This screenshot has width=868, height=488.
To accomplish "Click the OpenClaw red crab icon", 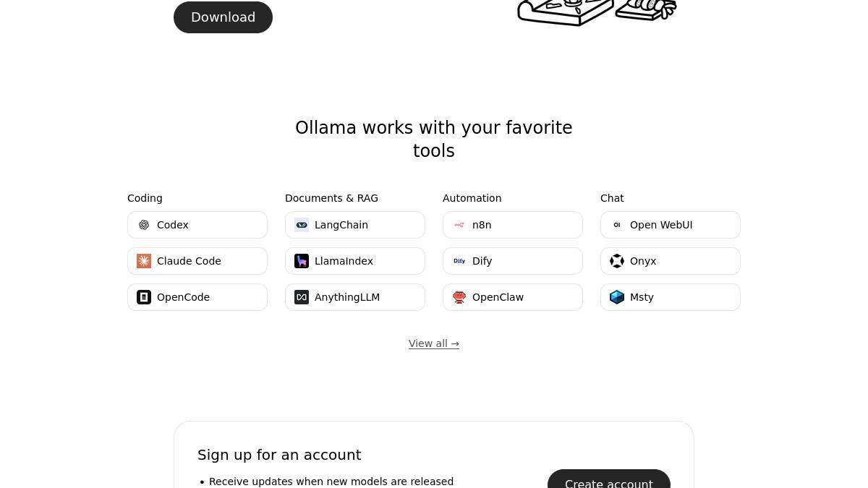I will point(459,297).
